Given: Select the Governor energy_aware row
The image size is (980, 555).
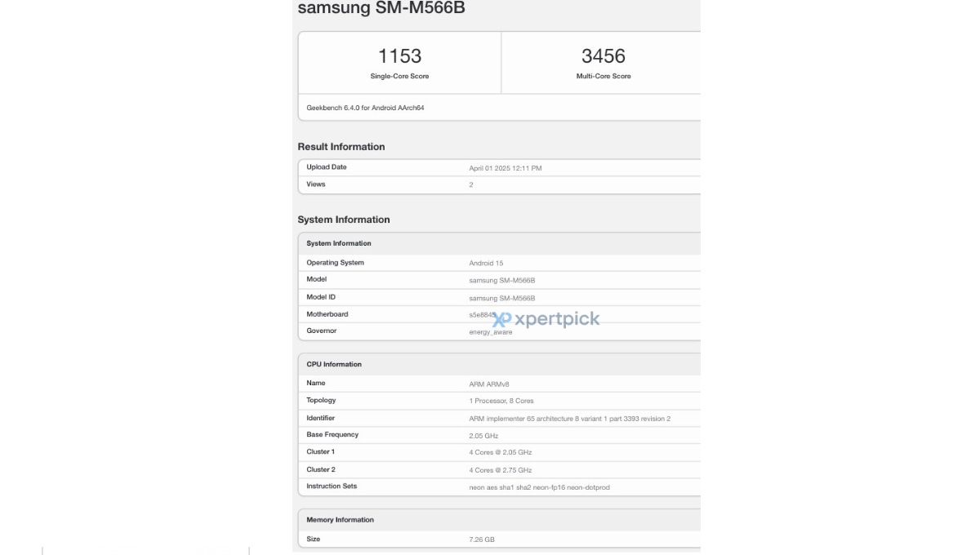Looking at the screenshot, I should point(498,331).
